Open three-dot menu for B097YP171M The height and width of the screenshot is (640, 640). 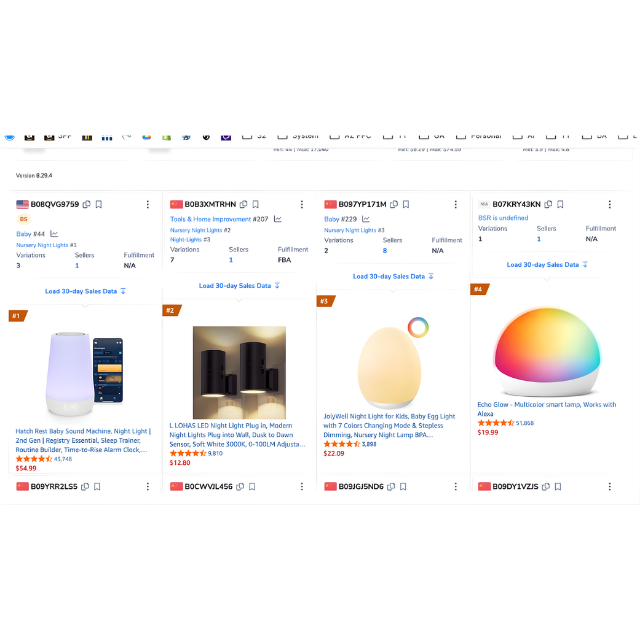pos(456,204)
